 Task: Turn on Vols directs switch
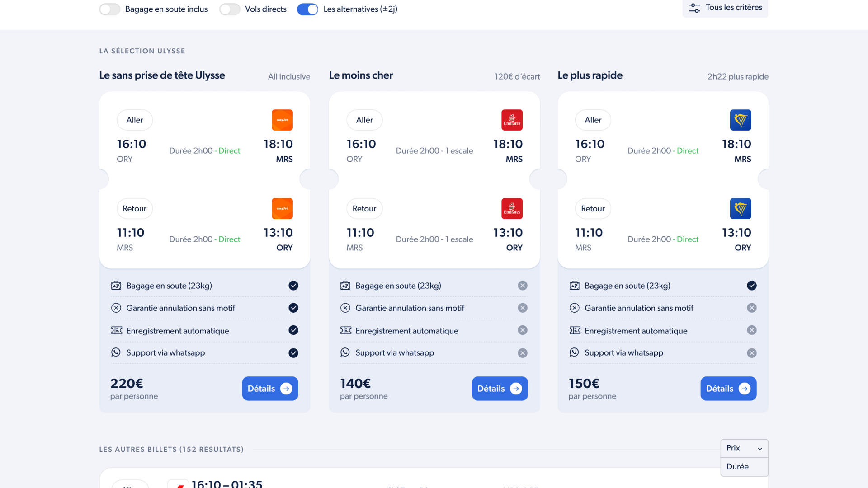tap(230, 9)
